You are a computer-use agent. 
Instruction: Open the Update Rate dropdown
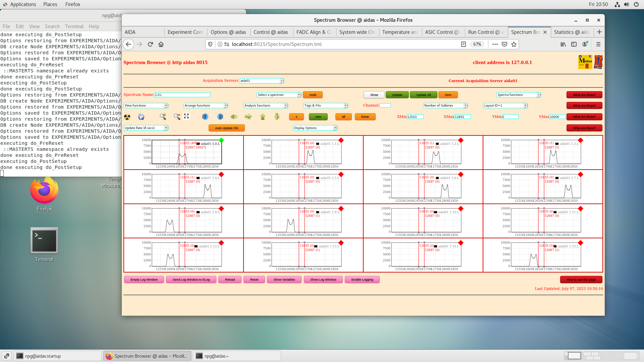point(146,128)
